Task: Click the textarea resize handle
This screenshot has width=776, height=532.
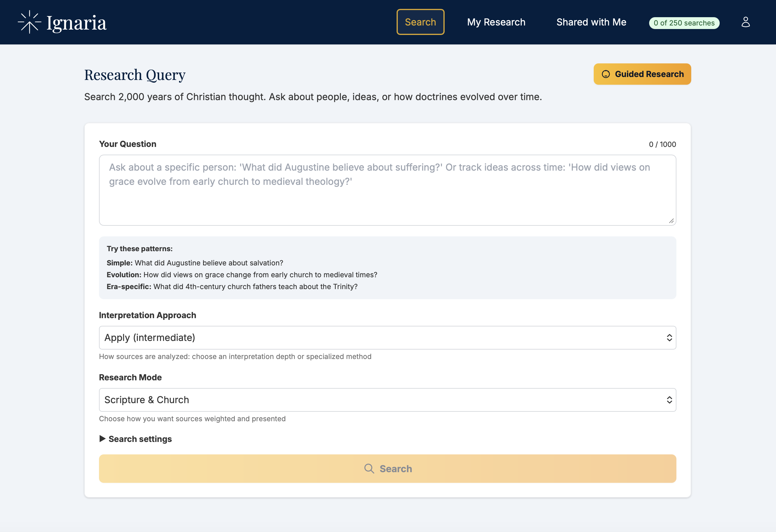Action: 671,220
